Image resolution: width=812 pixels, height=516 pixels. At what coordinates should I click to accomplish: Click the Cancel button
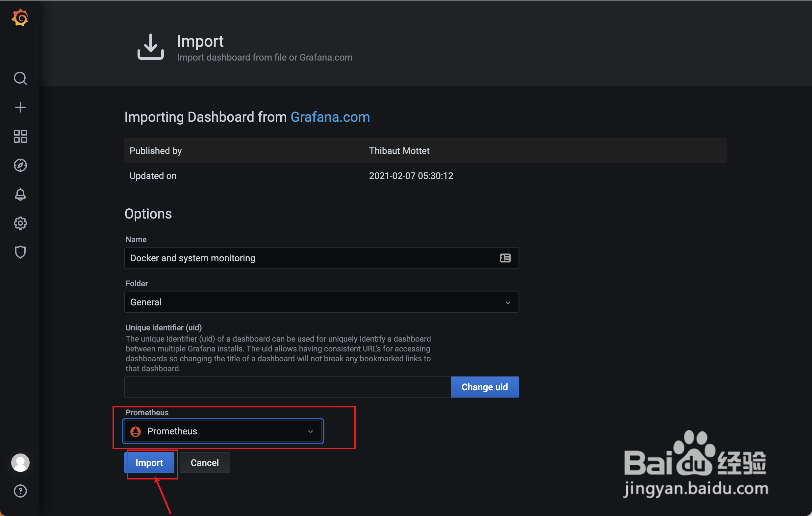pyautogui.click(x=205, y=463)
